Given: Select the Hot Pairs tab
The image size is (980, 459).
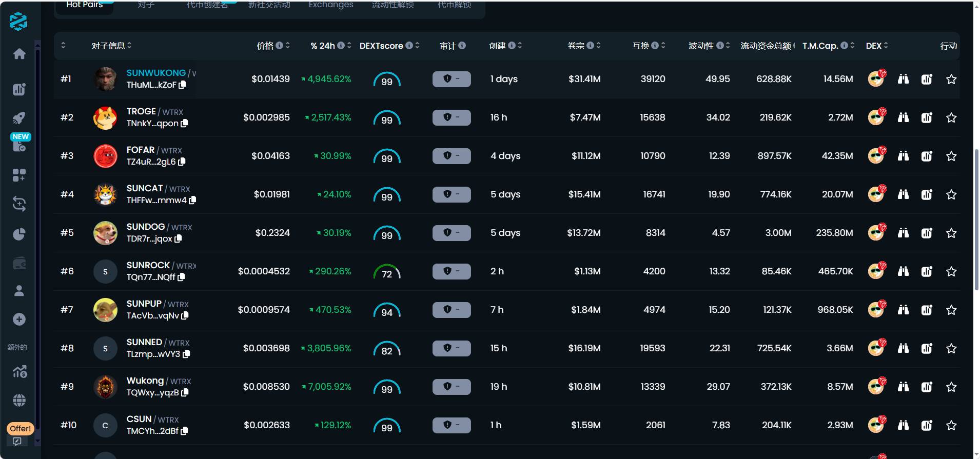Looking at the screenshot, I should click(x=85, y=5).
